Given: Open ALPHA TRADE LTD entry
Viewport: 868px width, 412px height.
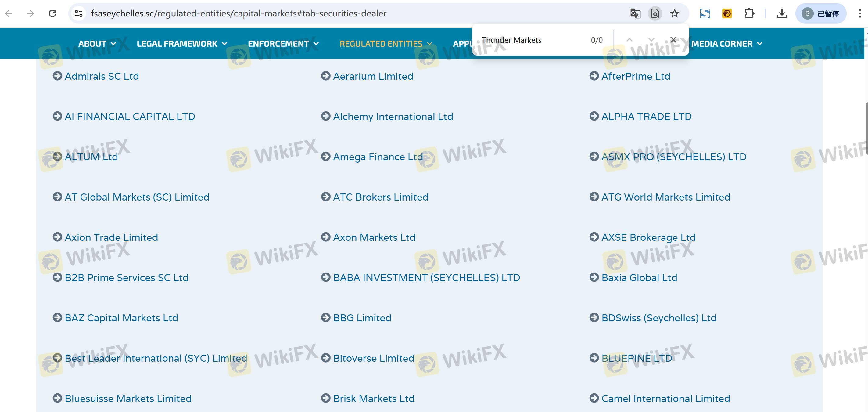Looking at the screenshot, I should [x=647, y=117].
